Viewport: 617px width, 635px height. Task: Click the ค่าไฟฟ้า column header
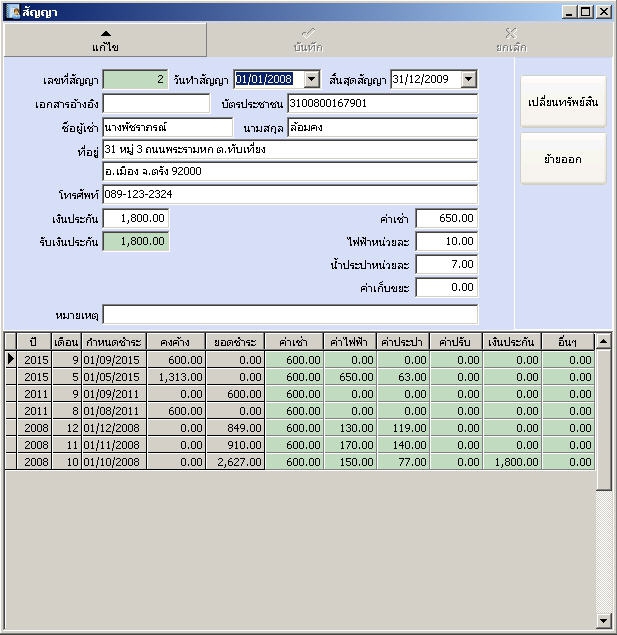[x=350, y=342]
